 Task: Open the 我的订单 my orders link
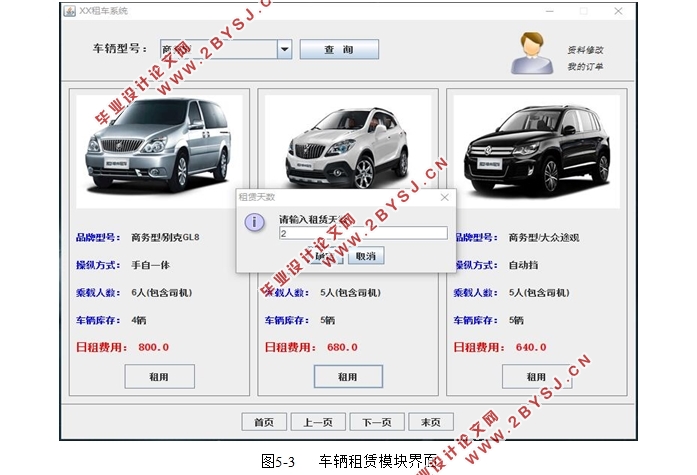click(x=585, y=67)
